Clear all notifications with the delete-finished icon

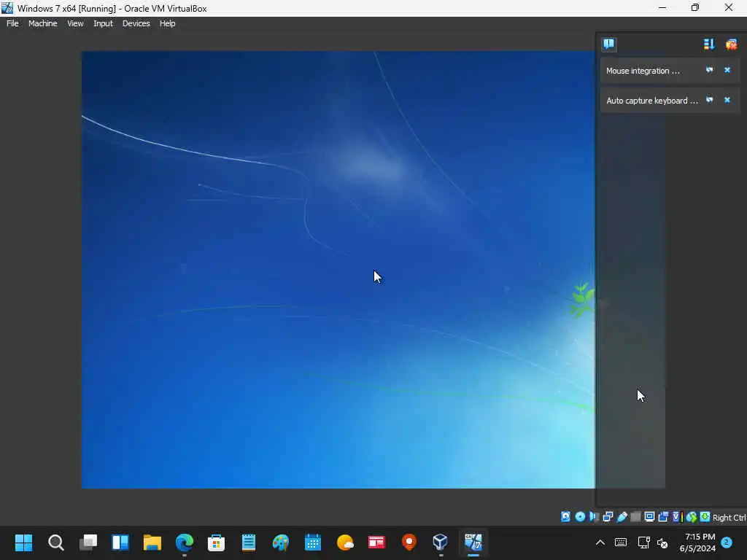pyautogui.click(x=731, y=44)
